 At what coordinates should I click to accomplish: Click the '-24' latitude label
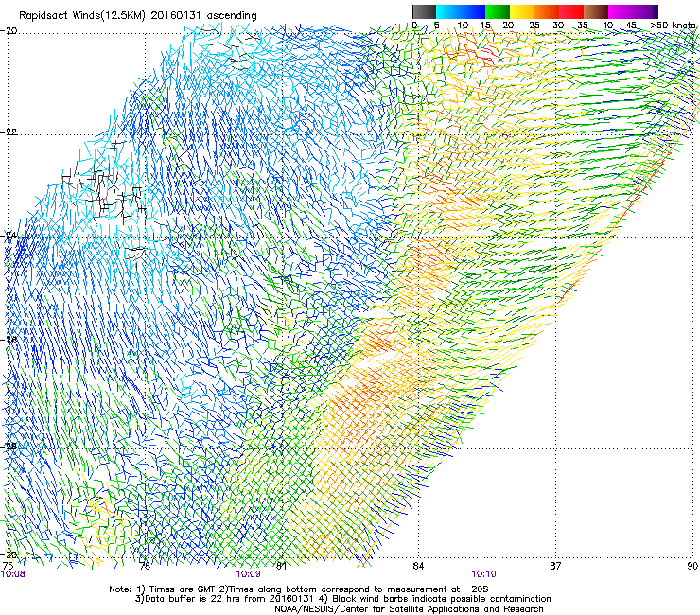[x=9, y=235]
